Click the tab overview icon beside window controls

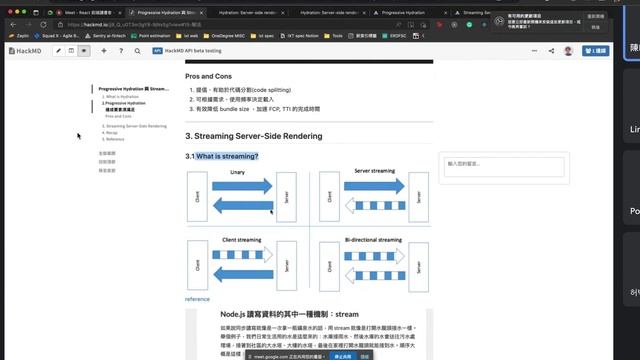pyautogui.click(x=36, y=13)
